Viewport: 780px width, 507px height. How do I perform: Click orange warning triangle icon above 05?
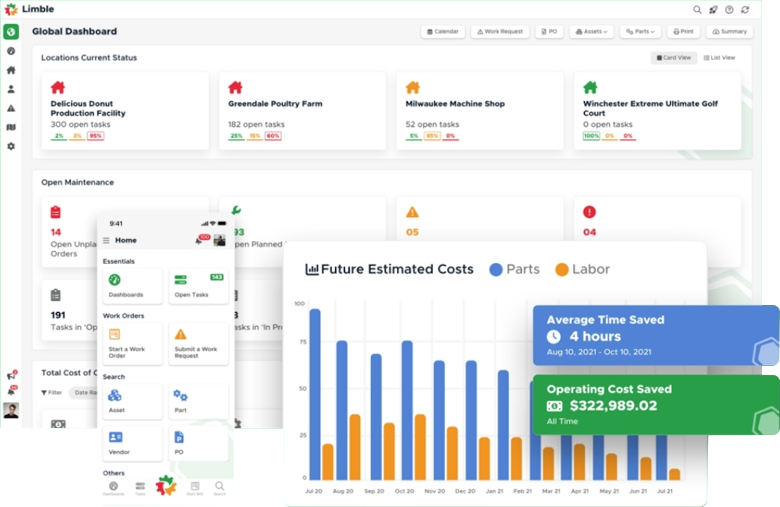point(412,212)
